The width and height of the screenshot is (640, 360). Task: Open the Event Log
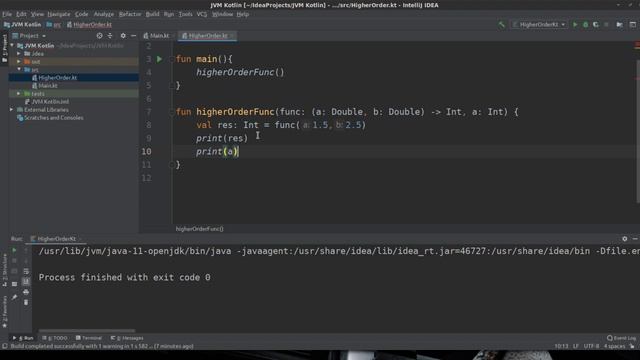click(621, 338)
